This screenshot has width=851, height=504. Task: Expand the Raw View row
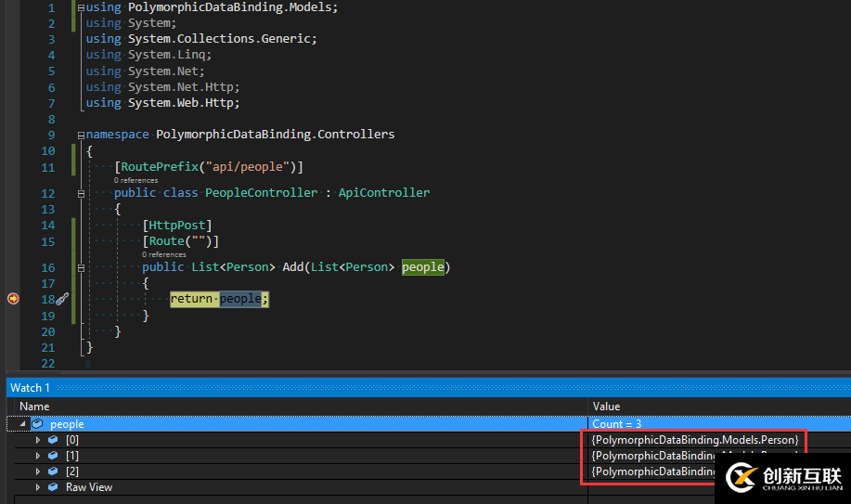pos(37,487)
